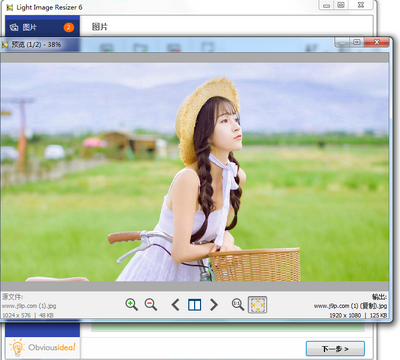400x360 pixels.
Task: Minimize the Light Image Resizer 6 main window
Action: pyautogui.click(x=327, y=5)
